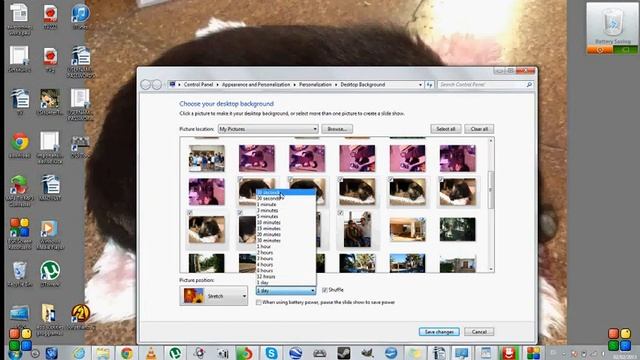Select the interior room photo thumbnail
The height and width of the screenshot is (360, 640).
(x=407, y=229)
